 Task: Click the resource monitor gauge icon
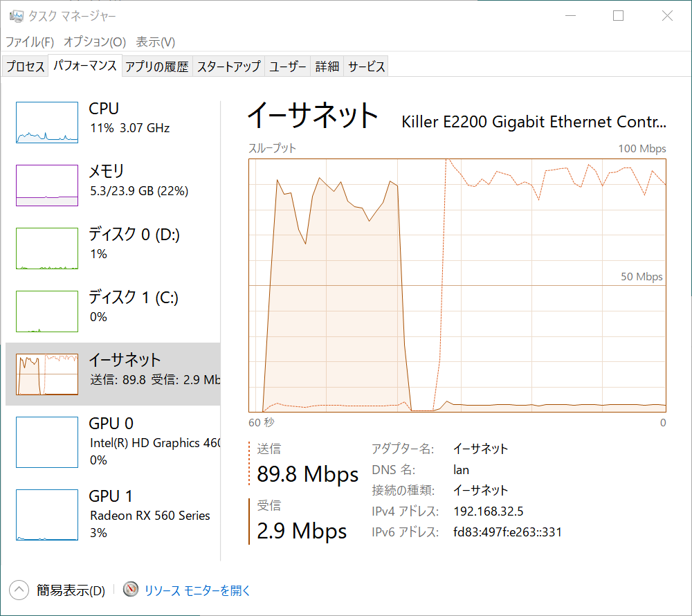click(131, 590)
